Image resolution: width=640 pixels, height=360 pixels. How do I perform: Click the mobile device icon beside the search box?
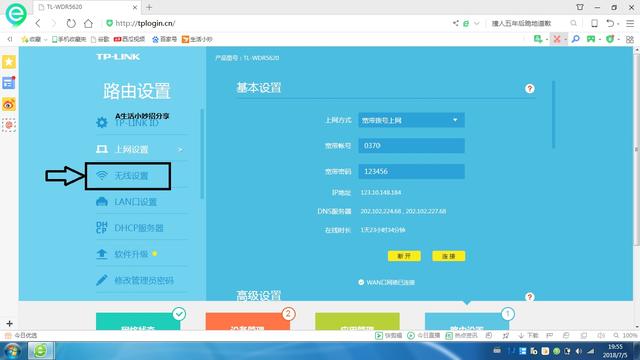pyautogui.click(x=594, y=23)
